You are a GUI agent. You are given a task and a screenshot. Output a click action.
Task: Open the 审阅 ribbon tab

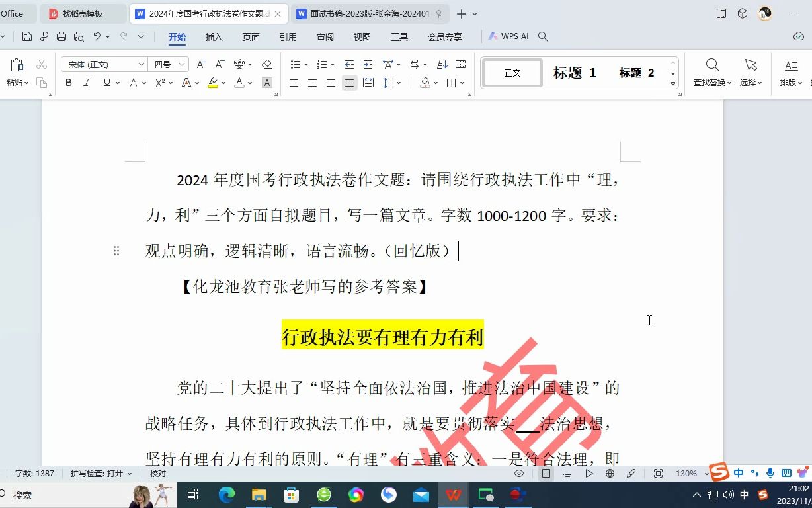coord(325,37)
